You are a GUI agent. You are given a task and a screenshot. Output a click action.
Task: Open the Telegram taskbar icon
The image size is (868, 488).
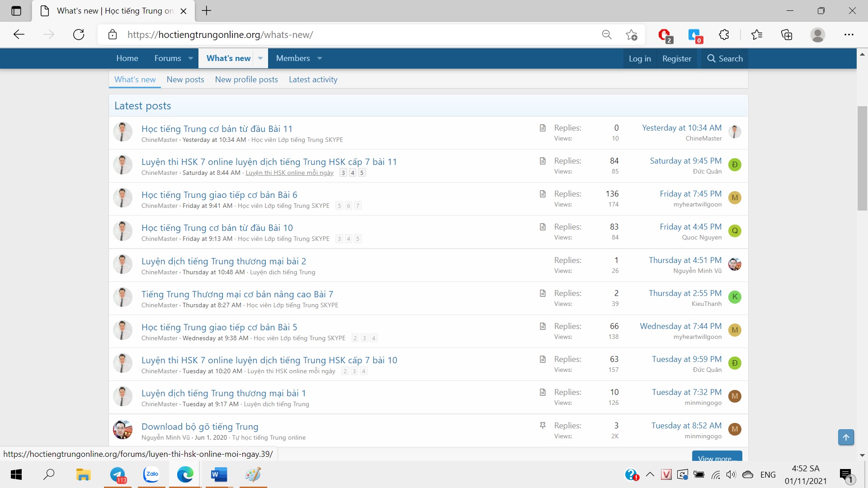click(118, 474)
